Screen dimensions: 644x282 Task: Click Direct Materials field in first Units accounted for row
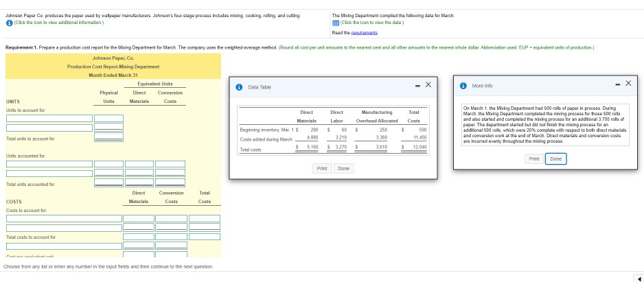click(139, 164)
